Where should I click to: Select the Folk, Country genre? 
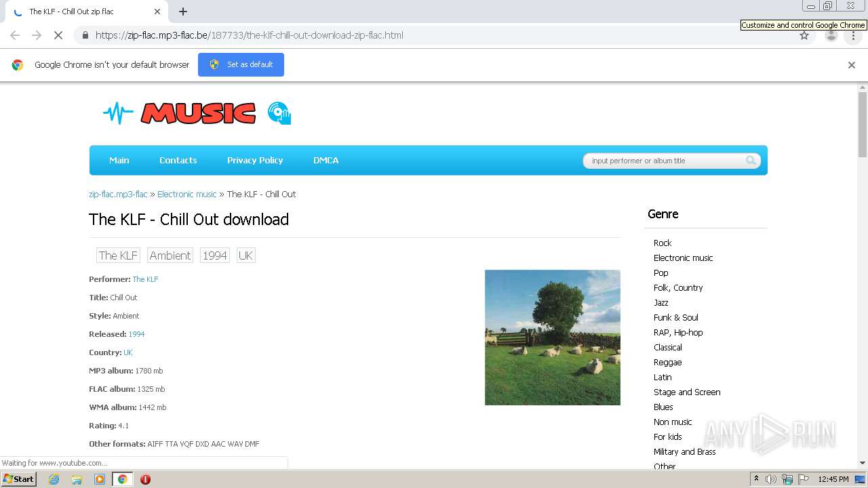[x=678, y=287]
